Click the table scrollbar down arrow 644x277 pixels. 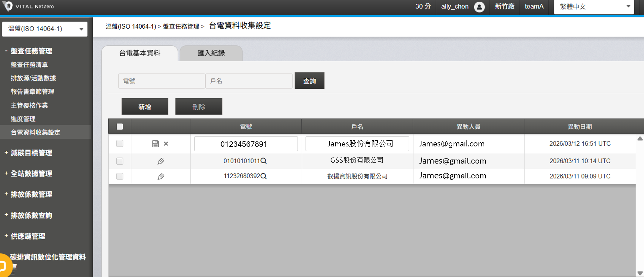[640, 273]
